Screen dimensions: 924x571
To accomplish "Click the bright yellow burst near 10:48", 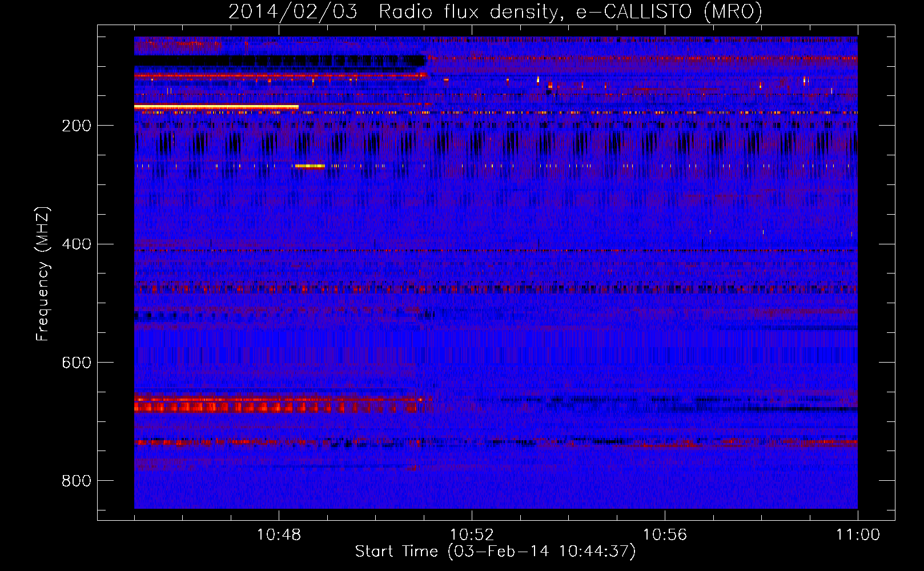I will click(x=310, y=166).
